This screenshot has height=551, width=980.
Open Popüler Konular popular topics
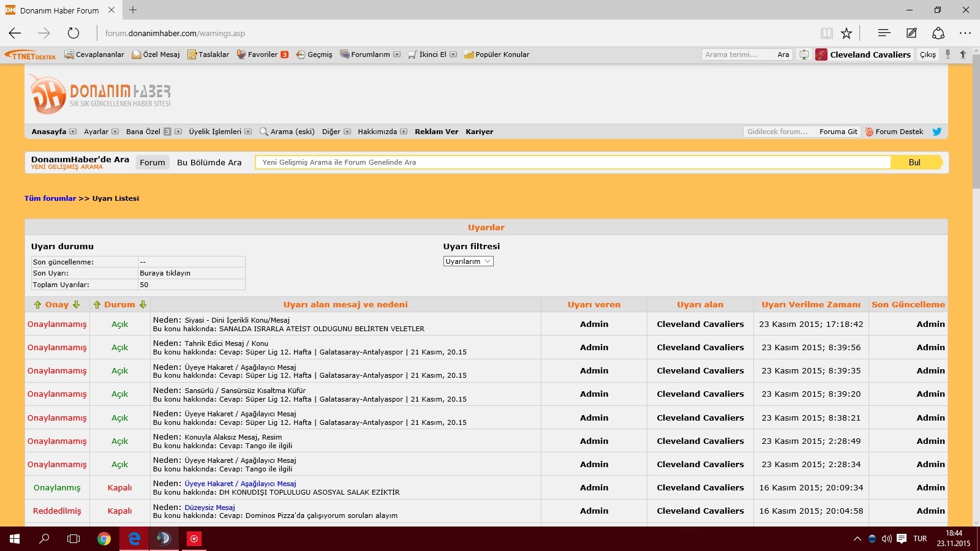(x=497, y=54)
